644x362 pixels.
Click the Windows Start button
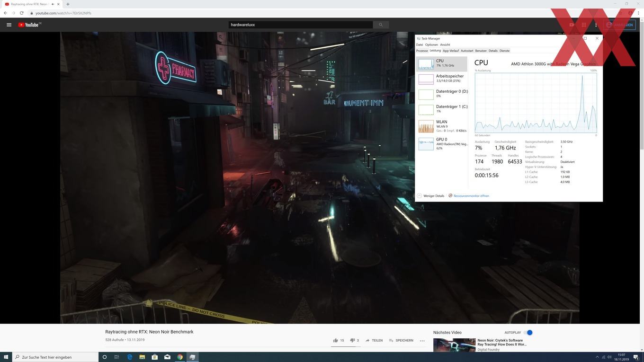[6, 357]
